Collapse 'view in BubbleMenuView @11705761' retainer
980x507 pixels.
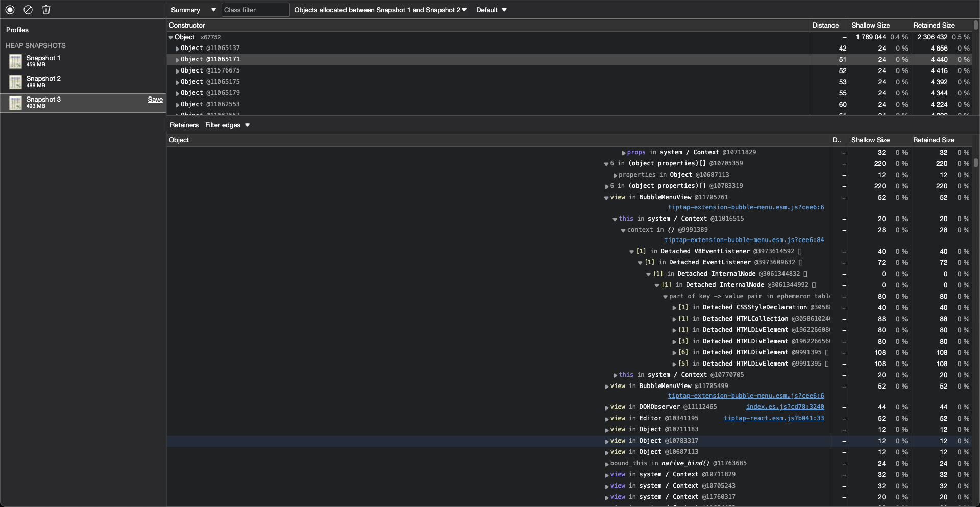pos(606,197)
